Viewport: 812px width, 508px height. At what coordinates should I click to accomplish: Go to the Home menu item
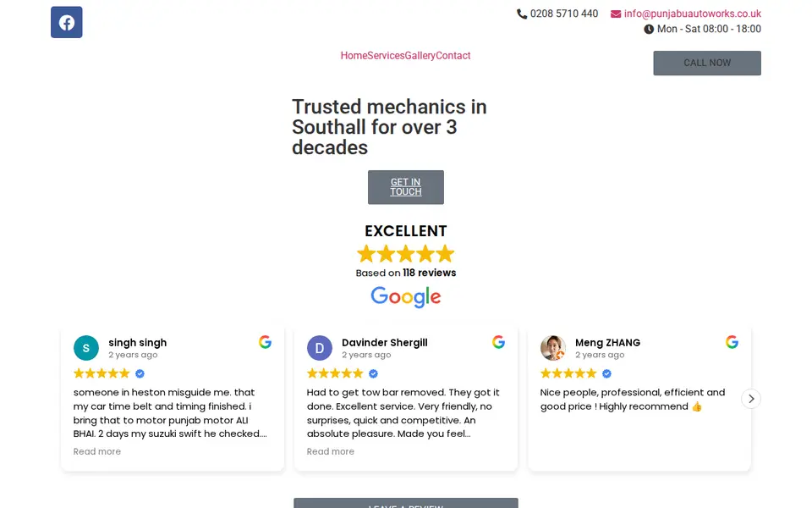(354, 56)
